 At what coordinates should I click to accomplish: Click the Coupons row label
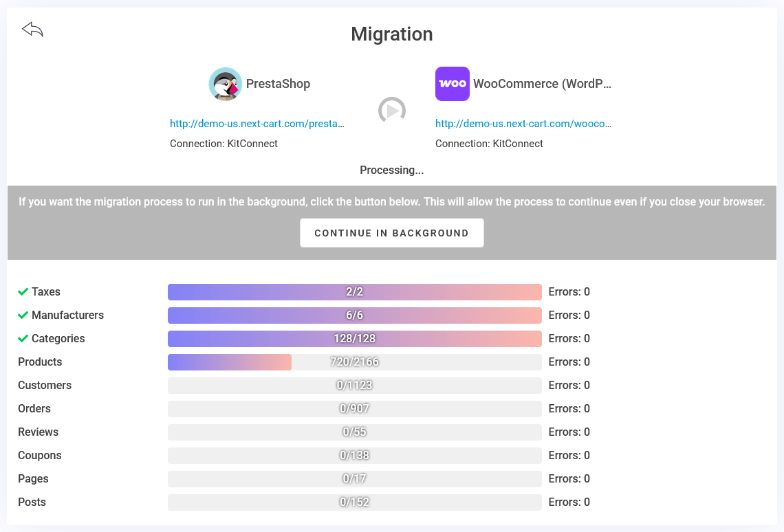tap(39, 456)
